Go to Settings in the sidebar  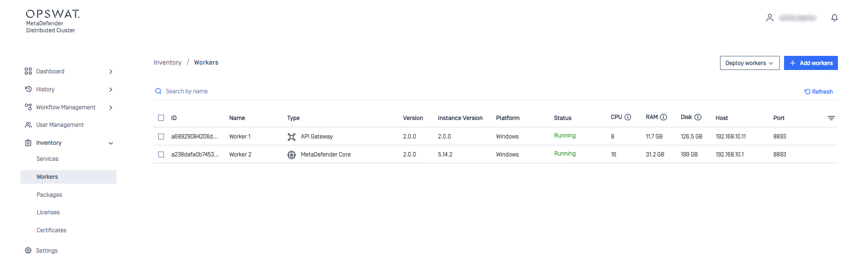[x=47, y=251]
